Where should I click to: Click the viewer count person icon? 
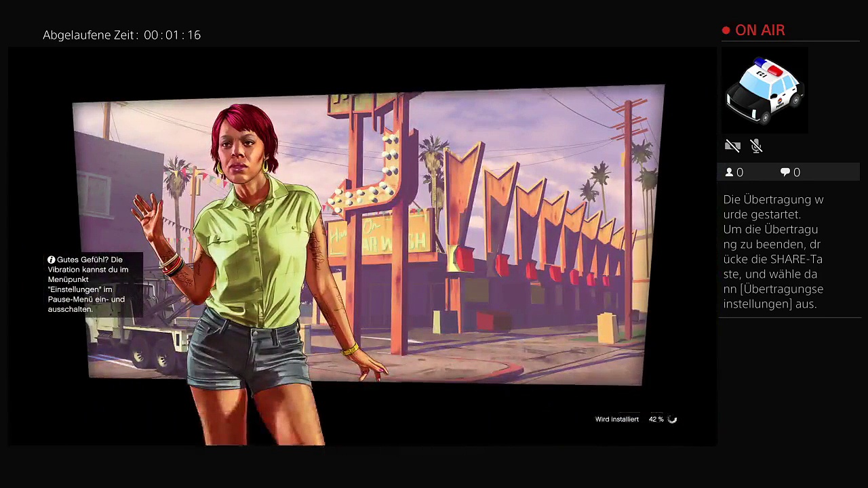click(x=730, y=173)
